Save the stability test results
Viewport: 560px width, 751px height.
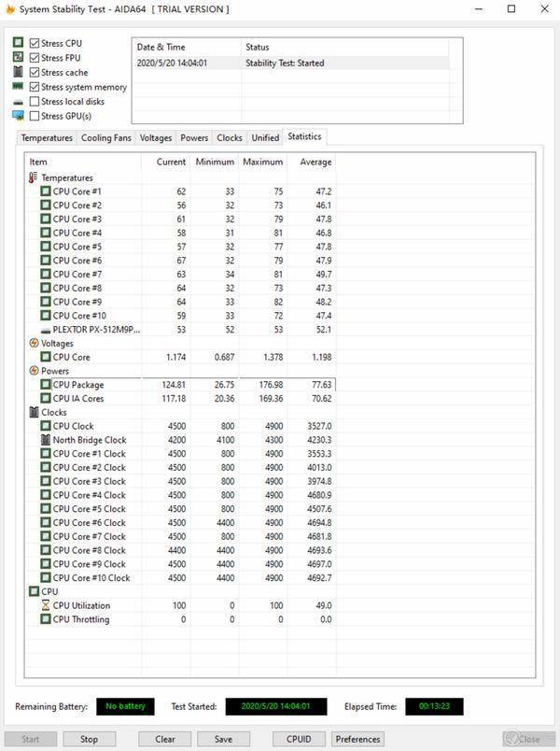pyautogui.click(x=223, y=739)
